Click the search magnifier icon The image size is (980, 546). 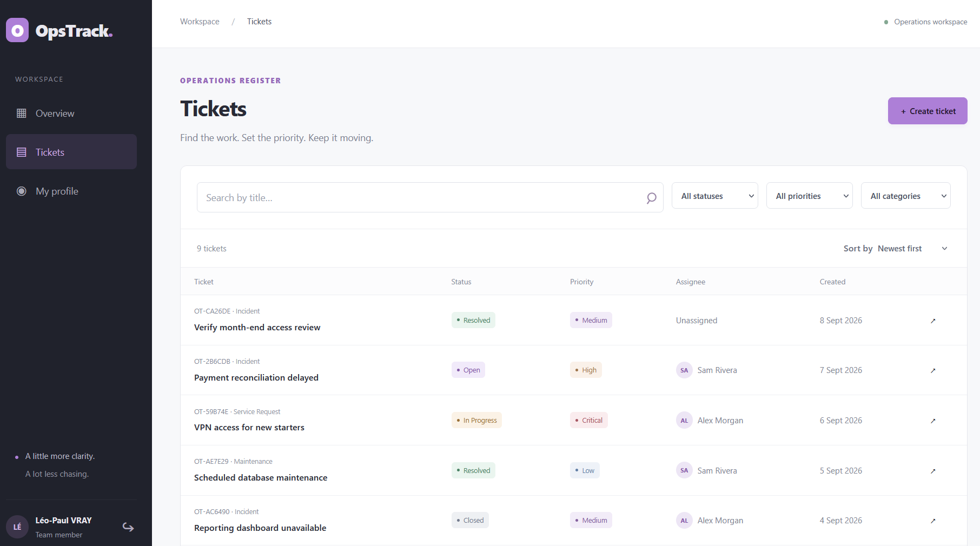(652, 198)
